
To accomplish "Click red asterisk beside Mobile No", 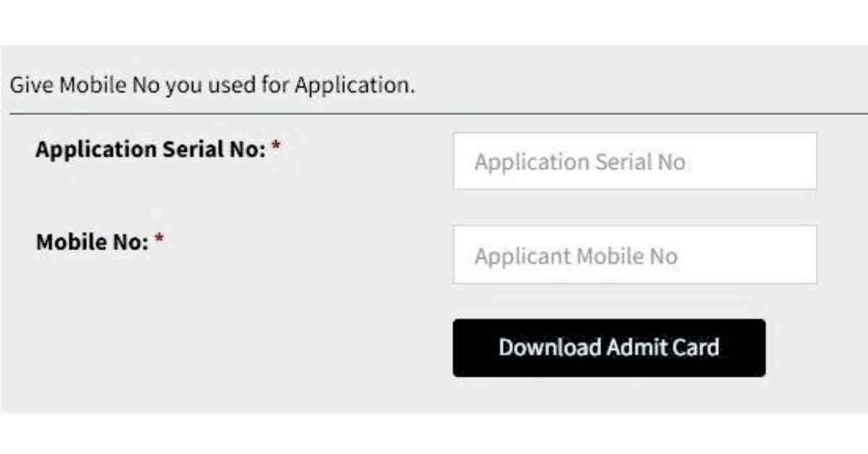I will [160, 239].
